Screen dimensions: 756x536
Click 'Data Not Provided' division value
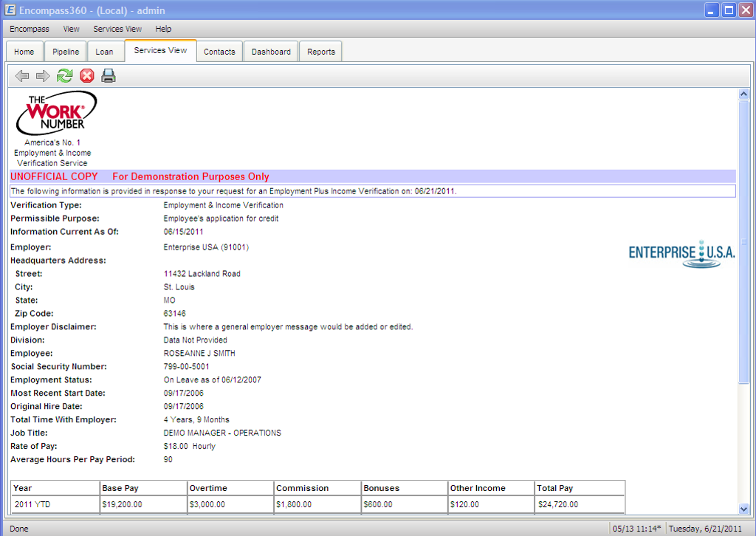pyautogui.click(x=195, y=340)
